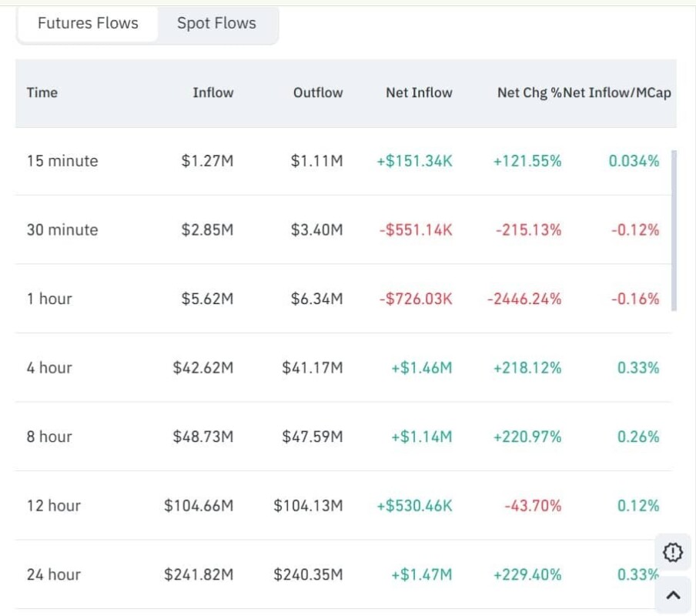Screen dimensions: 696x616
Task: Switch to the Futures Flows tab
Action: click(88, 23)
